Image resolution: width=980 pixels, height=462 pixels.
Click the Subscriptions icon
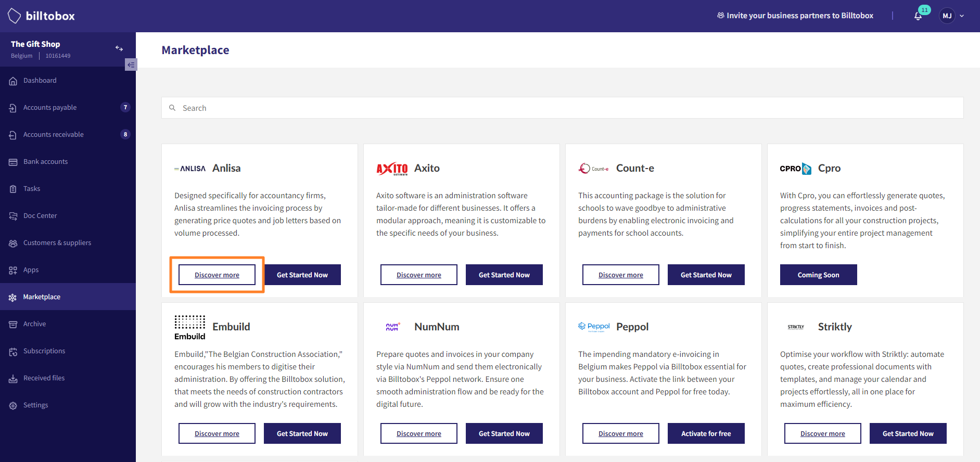13,352
